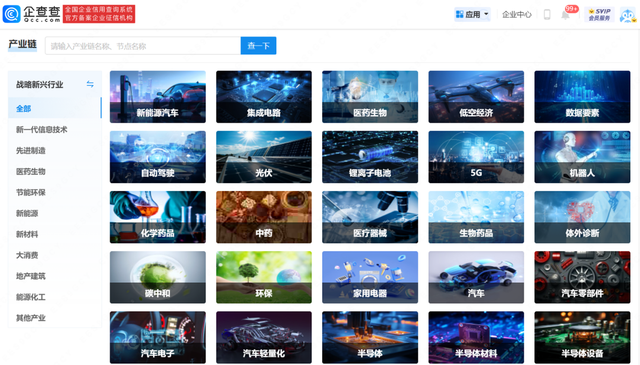The width and height of the screenshot is (640, 365).
Task: Toggle the industry category switch icon
Action: 90,84
